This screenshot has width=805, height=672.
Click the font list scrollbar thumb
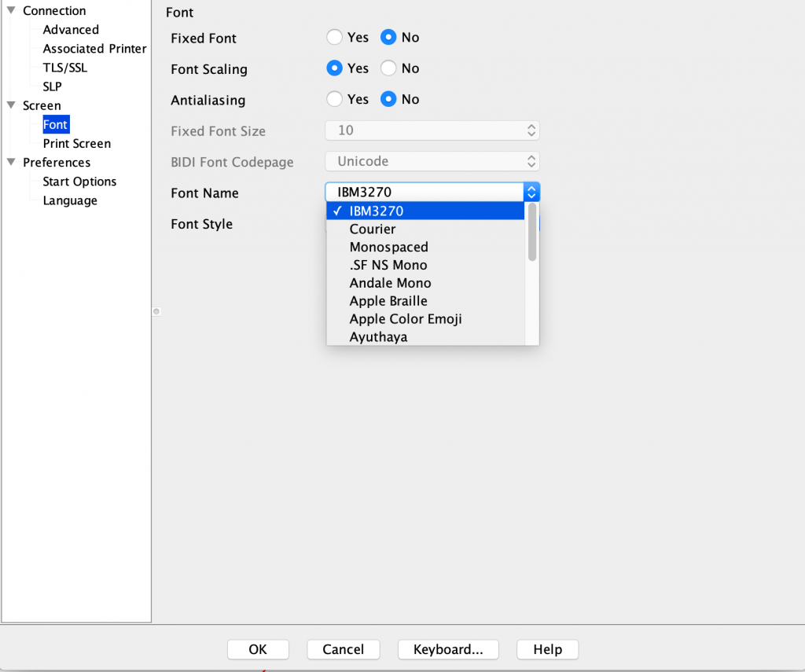pos(532,232)
